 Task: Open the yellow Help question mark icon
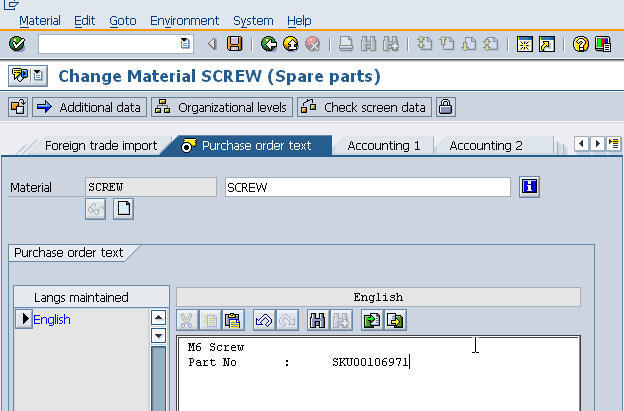point(581,44)
